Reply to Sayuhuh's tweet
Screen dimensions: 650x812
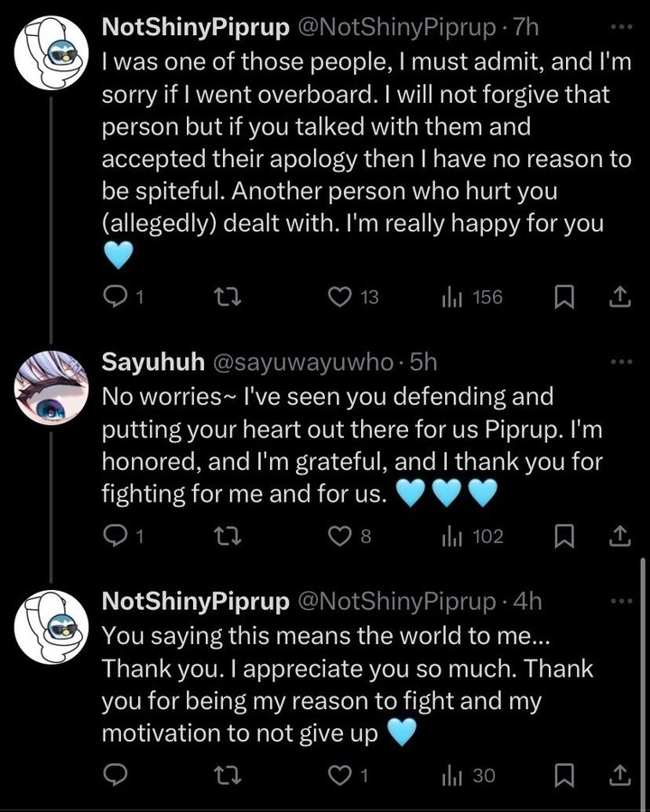pyautogui.click(x=114, y=537)
